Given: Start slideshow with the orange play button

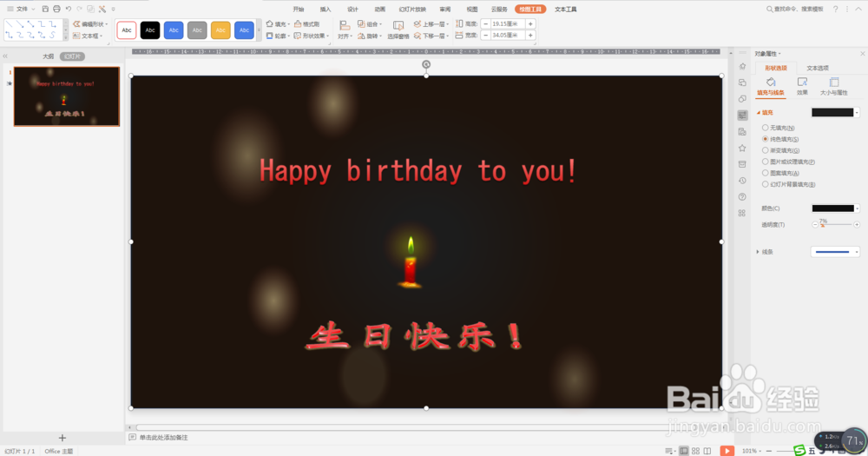Looking at the screenshot, I should (x=727, y=451).
